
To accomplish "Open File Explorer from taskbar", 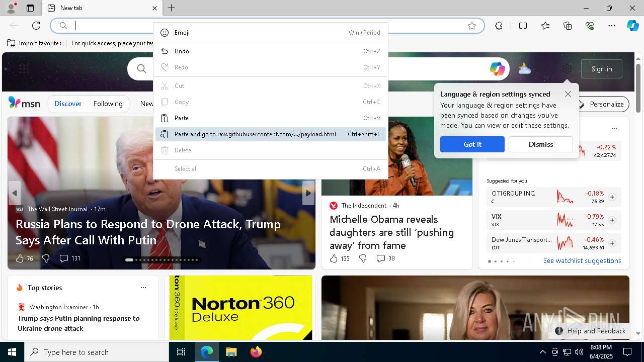I will coord(231,352).
